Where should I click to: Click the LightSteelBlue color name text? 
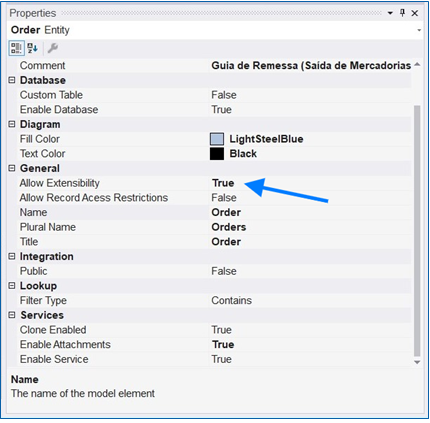266,139
